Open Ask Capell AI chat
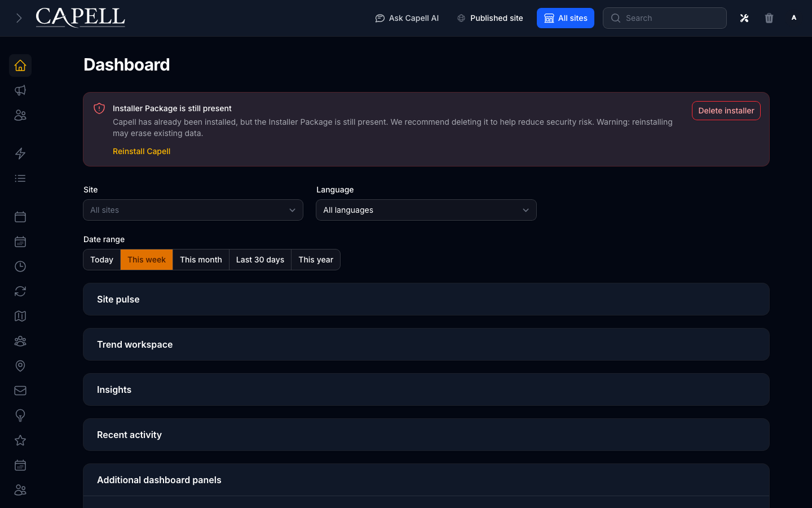 coord(407,18)
